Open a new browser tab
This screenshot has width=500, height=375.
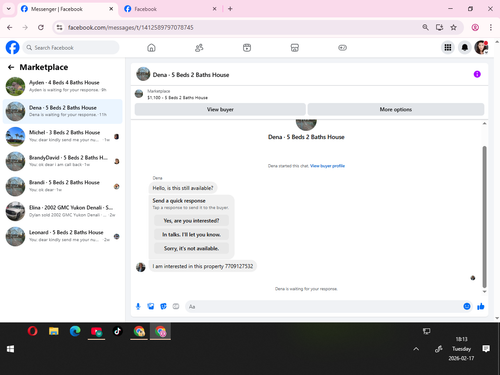(x=230, y=9)
